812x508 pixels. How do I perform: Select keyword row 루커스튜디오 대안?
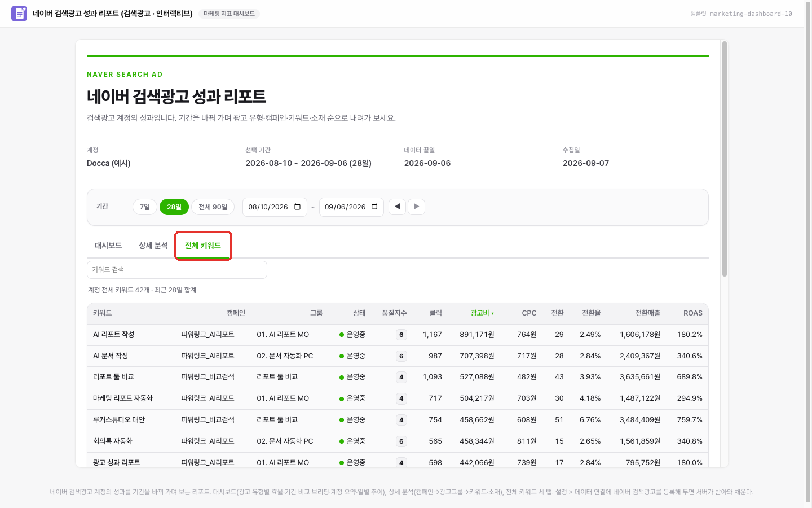click(398, 420)
